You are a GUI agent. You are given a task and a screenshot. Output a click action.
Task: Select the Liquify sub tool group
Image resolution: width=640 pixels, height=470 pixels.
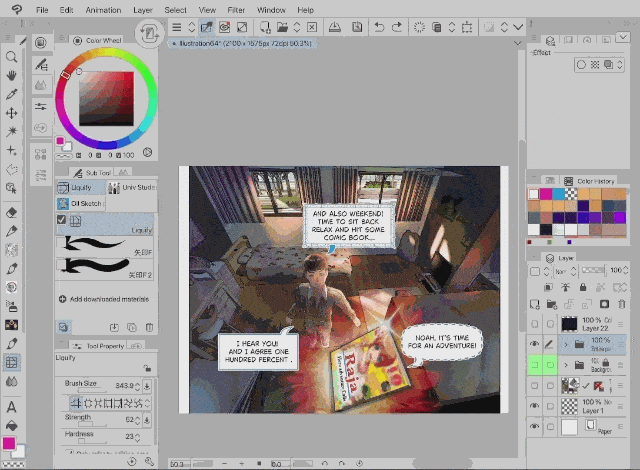click(80, 188)
